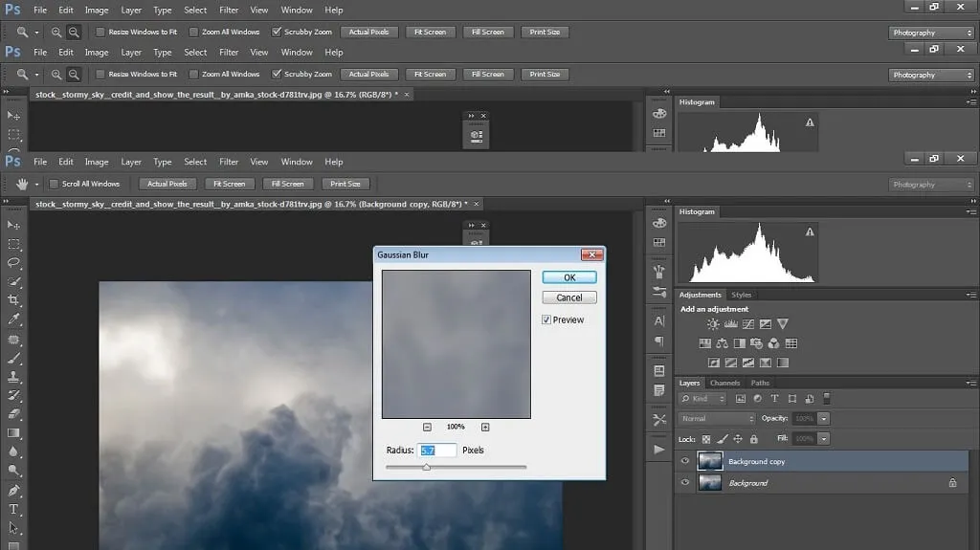
Task: Select the Eyedropper tool
Action: (x=14, y=319)
